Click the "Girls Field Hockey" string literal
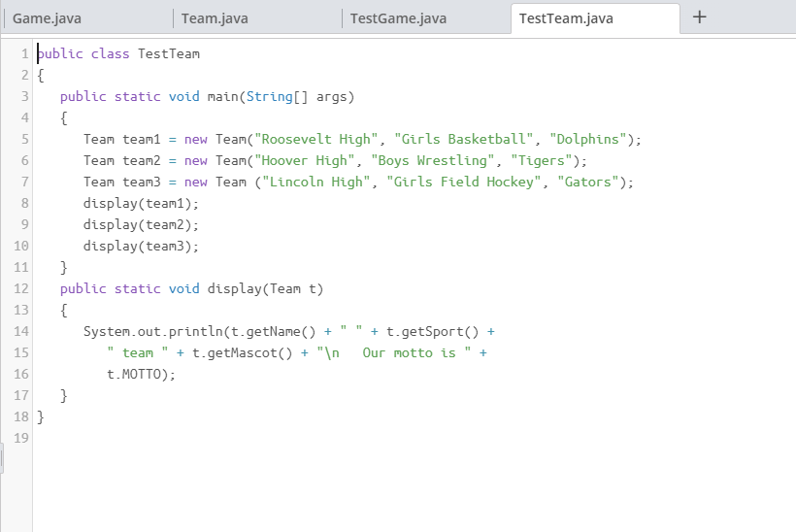The height and width of the screenshot is (532, 796). click(x=463, y=182)
